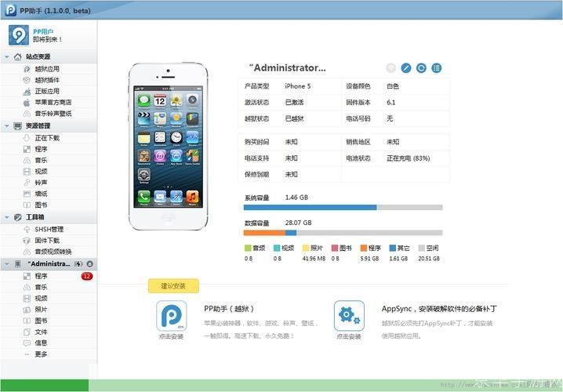Click the PP助手 (越狱) install icon
Image resolution: width=563 pixels, height=392 pixels.
point(171,316)
